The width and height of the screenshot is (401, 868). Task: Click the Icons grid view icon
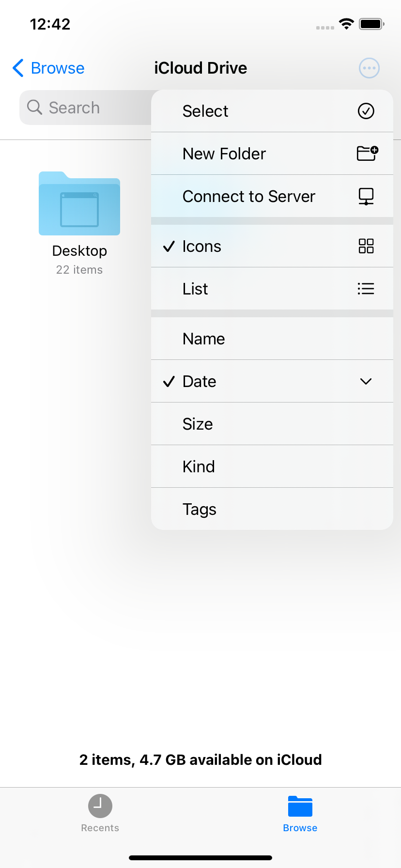[x=366, y=246]
